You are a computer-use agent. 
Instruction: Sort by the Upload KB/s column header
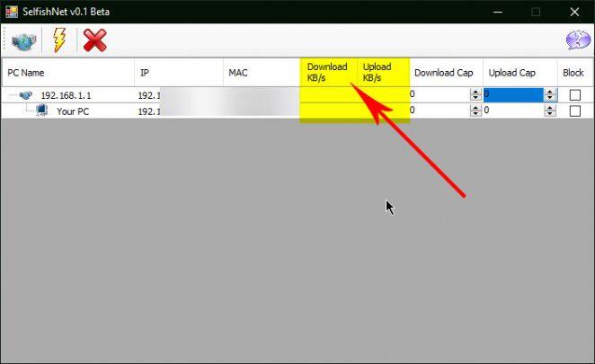click(383, 73)
